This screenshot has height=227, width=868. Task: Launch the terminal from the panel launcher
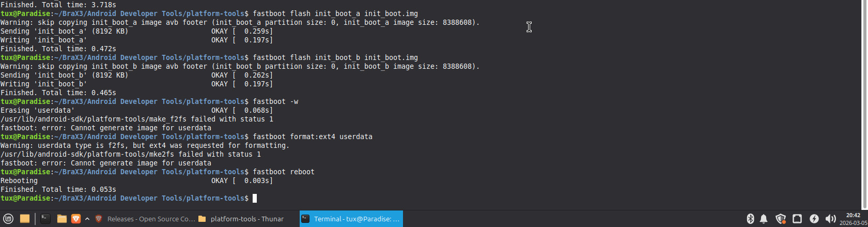tap(45, 219)
